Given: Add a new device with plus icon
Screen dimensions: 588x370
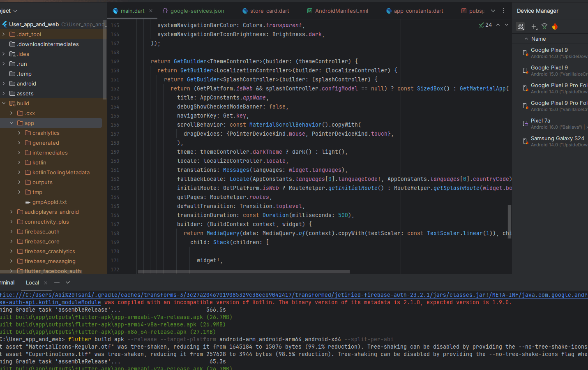Looking at the screenshot, I should click(x=534, y=26).
